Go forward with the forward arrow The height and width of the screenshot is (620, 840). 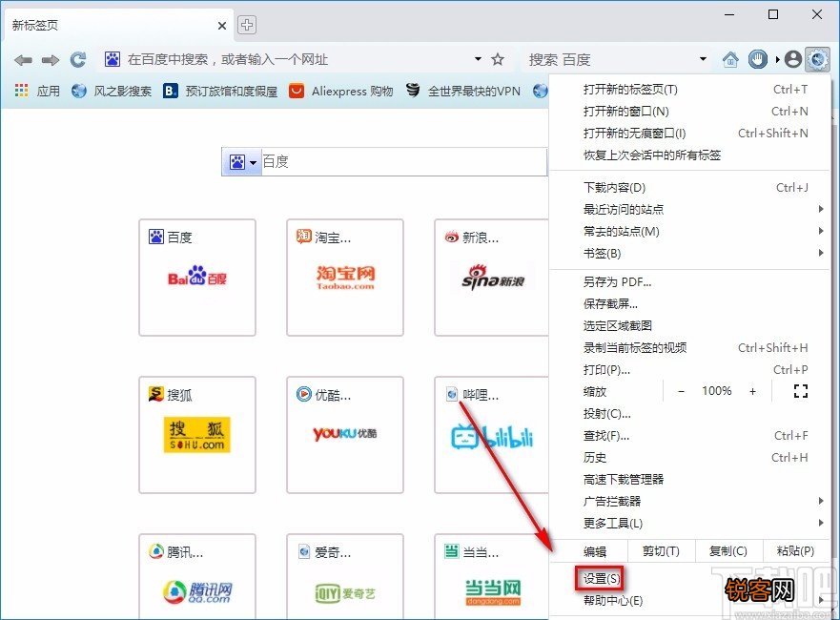tap(51, 60)
